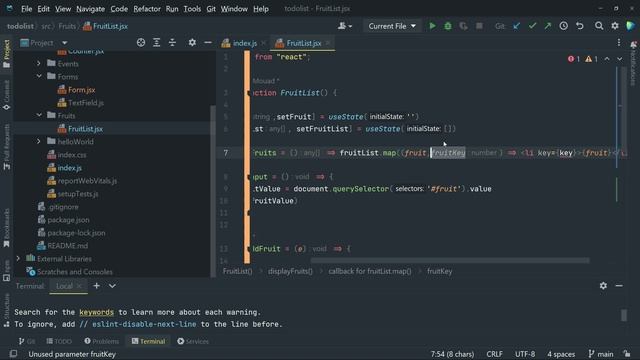This screenshot has width=640, height=360.
Task: Add a new terminal session with the plus
Action: (x=96, y=286)
